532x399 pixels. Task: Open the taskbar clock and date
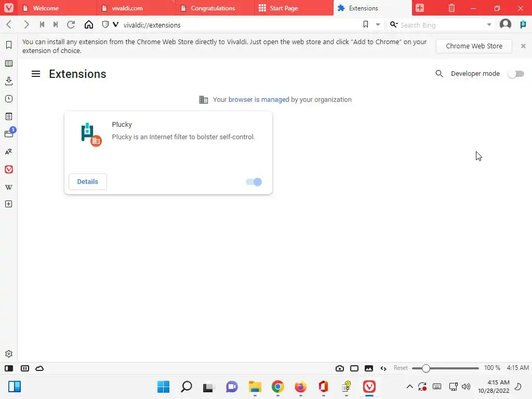click(494, 387)
